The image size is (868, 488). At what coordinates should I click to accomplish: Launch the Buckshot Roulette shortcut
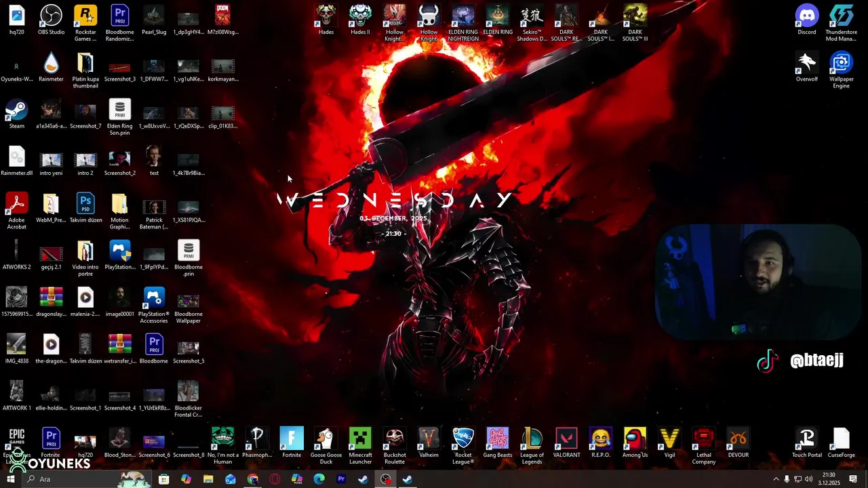pos(395,446)
